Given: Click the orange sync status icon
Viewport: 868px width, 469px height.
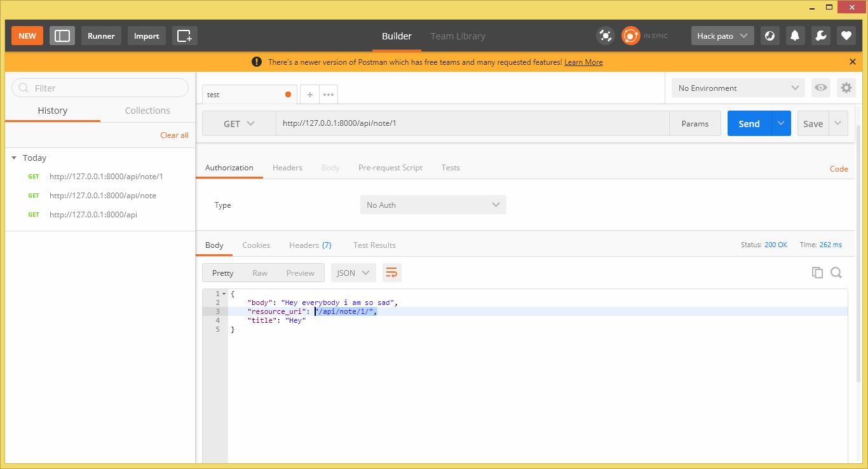Looking at the screenshot, I should (630, 36).
